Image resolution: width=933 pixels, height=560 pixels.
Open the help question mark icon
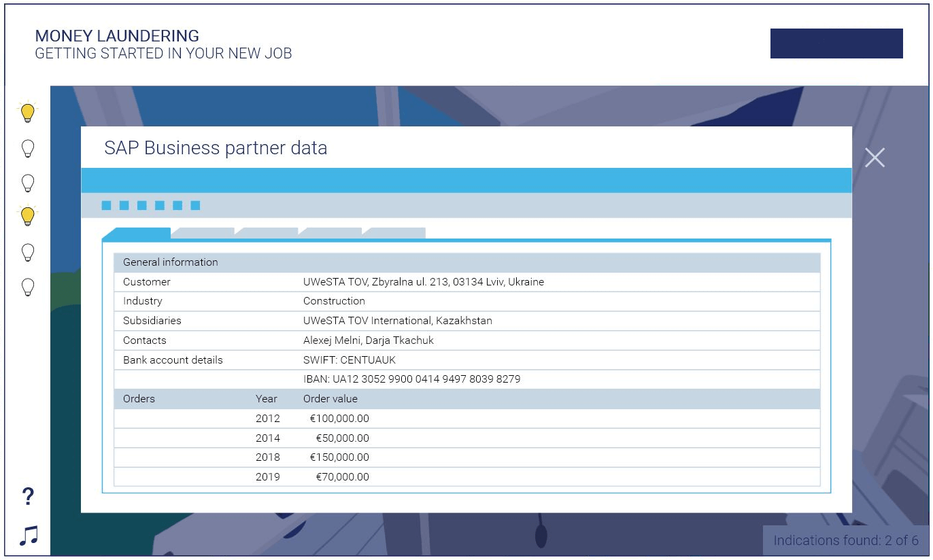28,496
